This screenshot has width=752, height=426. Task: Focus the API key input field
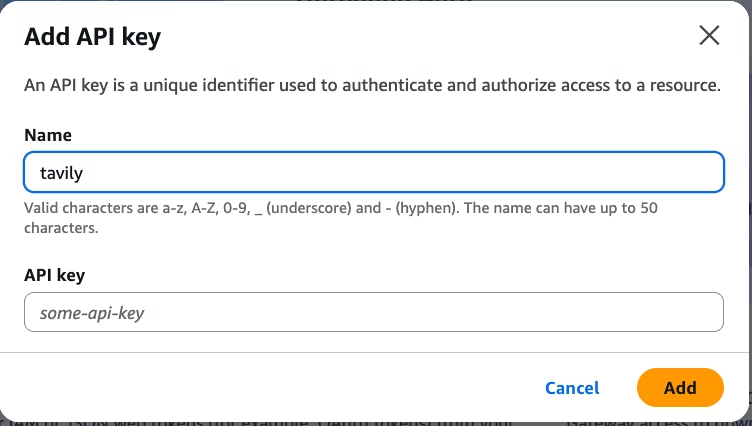pos(373,312)
